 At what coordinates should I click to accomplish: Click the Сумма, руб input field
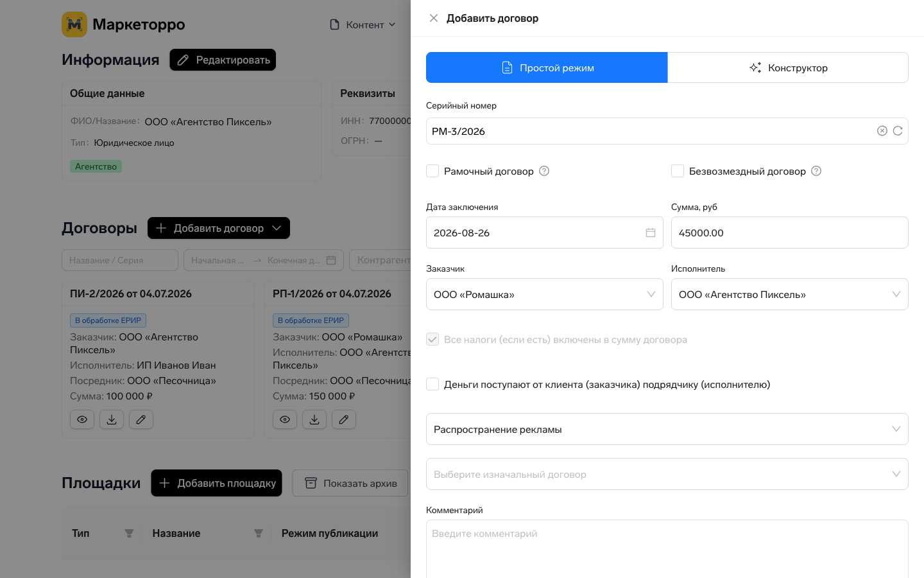789,232
